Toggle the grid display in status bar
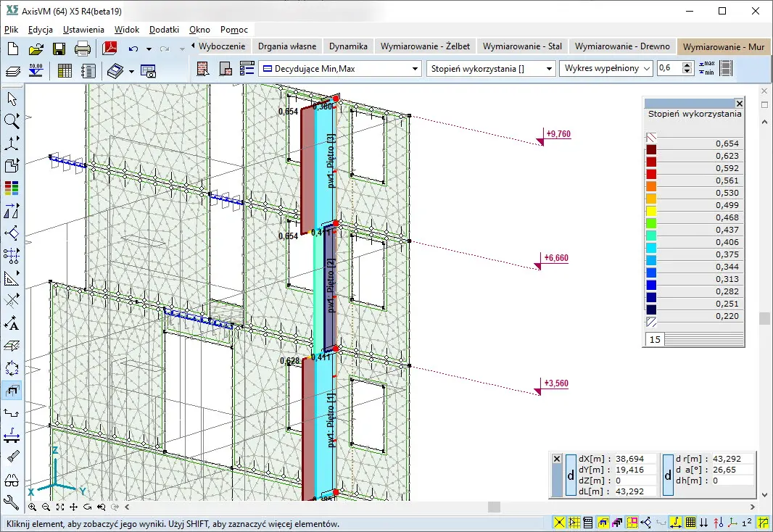 691,523
